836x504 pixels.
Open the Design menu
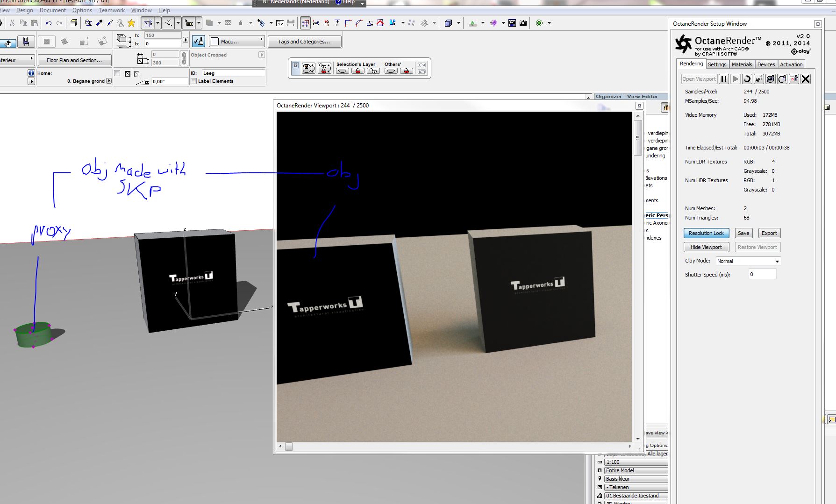(25, 10)
